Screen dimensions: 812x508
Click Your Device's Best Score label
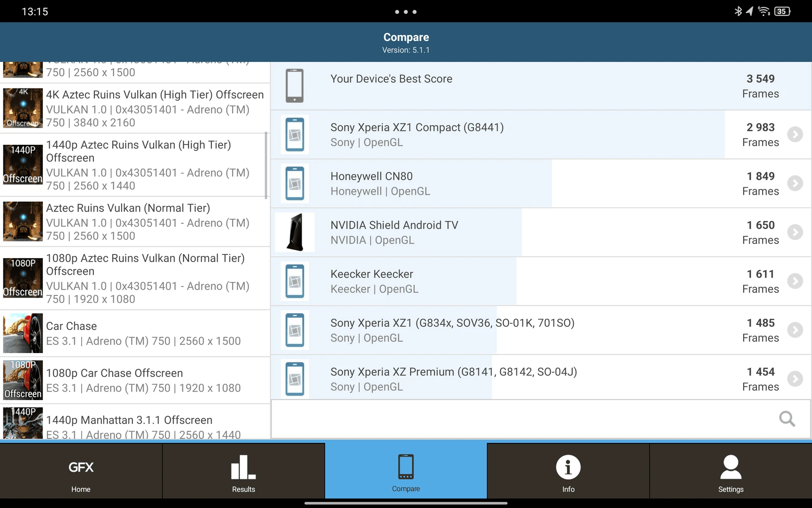(x=391, y=79)
